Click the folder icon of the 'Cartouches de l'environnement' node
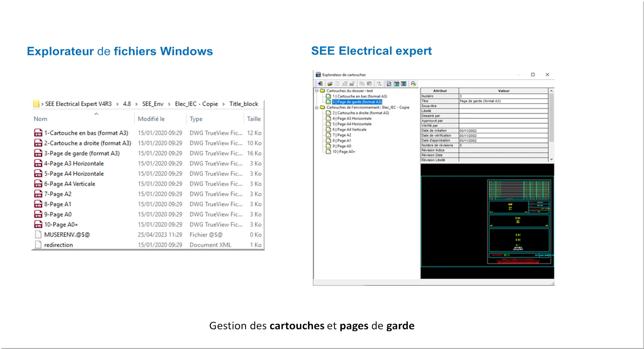The width and height of the screenshot is (644, 349). [322, 108]
